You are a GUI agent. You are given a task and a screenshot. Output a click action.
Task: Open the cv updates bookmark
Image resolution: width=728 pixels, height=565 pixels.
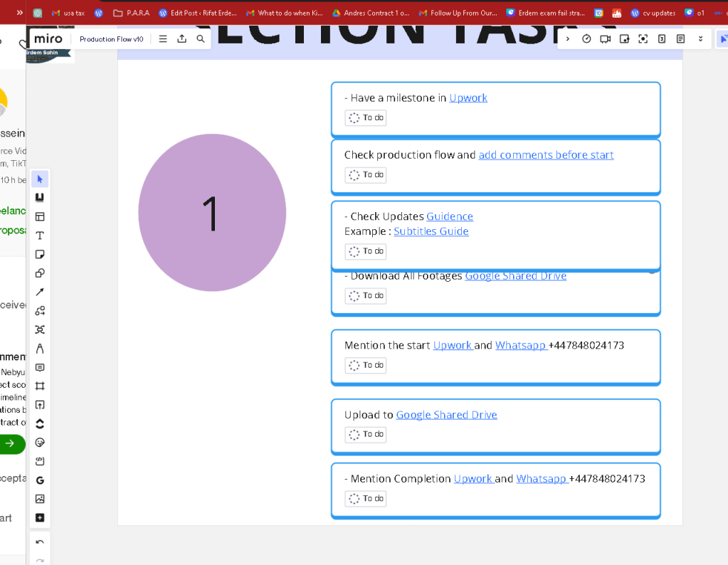click(x=653, y=13)
